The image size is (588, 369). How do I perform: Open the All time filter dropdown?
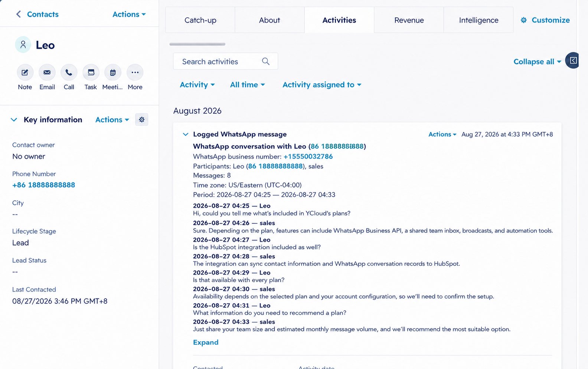coord(247,85)
